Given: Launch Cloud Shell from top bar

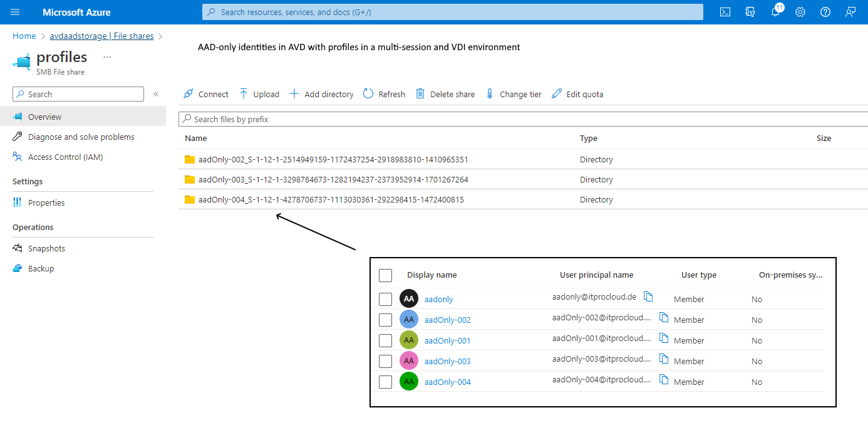Looking at the screenshot, I should point(725,12).
